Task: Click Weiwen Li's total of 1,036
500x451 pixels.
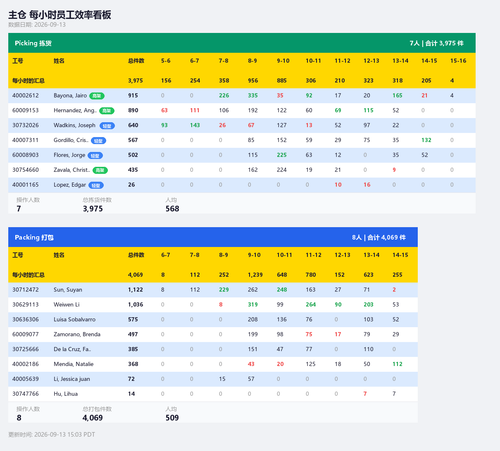Action: click(136, 304)
